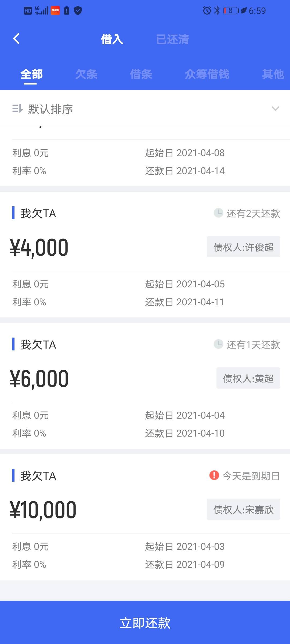
Task: Switch to the 已还清 tab
Action: (172, 39)
